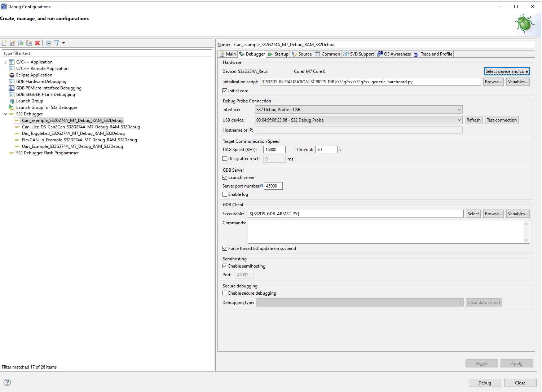Enable secure debugging
542x392 pixels.
225,293
